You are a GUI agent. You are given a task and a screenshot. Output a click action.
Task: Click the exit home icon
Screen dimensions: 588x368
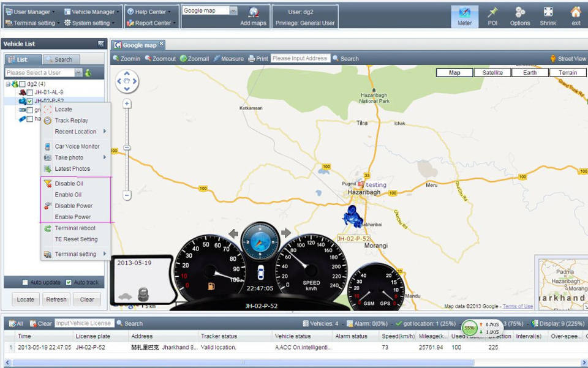click(x=575, y=15)
